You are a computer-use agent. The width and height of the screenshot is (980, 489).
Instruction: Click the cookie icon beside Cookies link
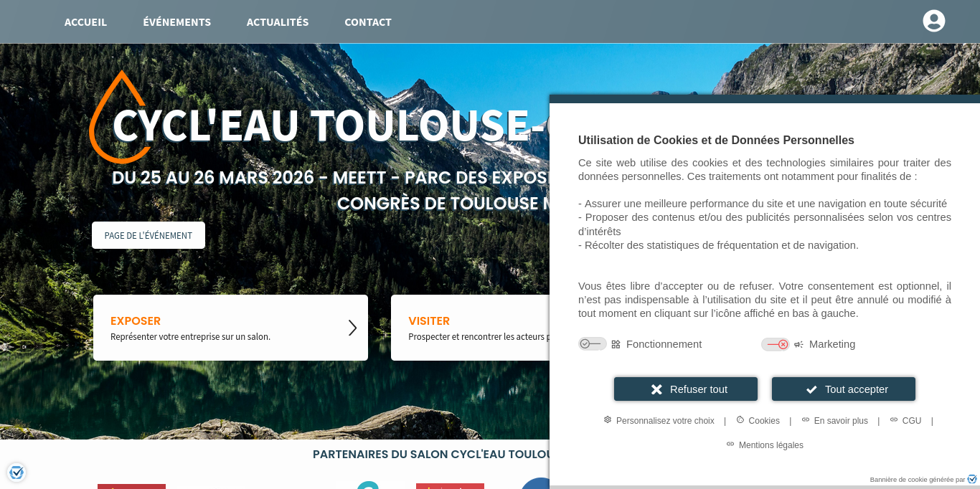(740, 419)
